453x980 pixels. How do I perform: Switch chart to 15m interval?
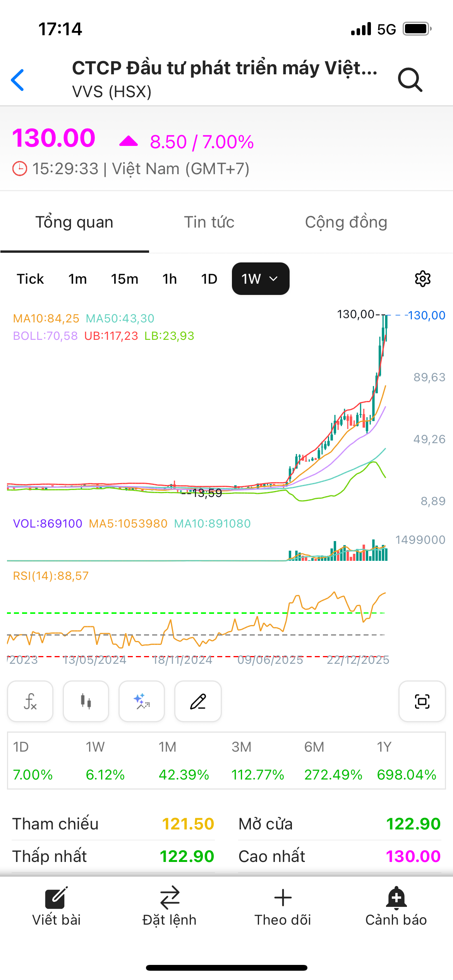124,279
